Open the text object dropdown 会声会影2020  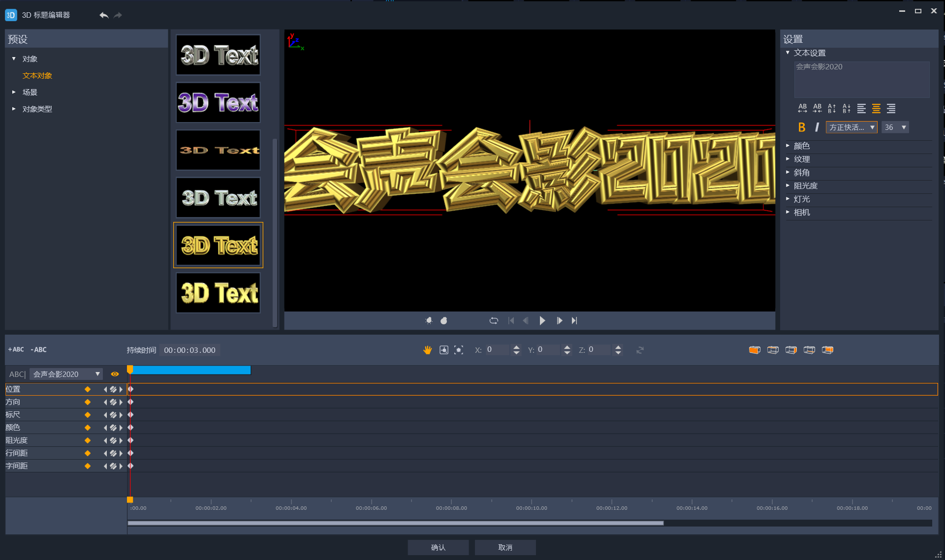point(66,374)
